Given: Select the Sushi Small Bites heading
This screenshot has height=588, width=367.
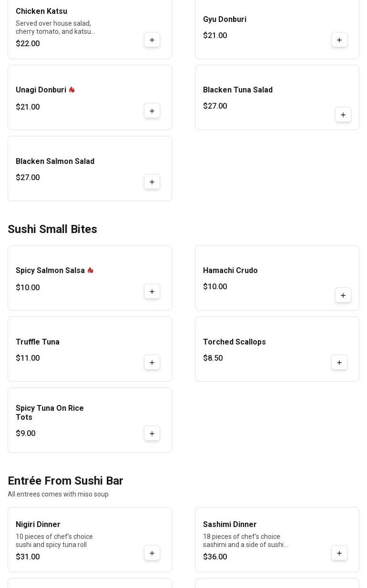Looking at the screenshot, I should 52,229.
